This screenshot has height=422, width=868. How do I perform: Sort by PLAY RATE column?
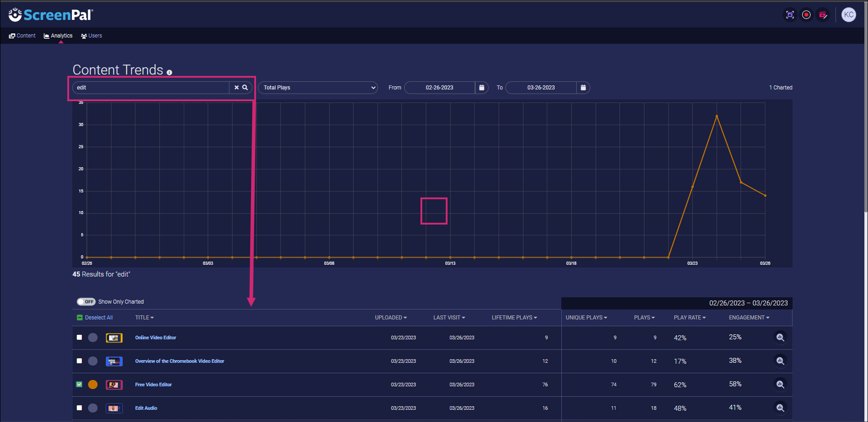[x=690, y=318]
